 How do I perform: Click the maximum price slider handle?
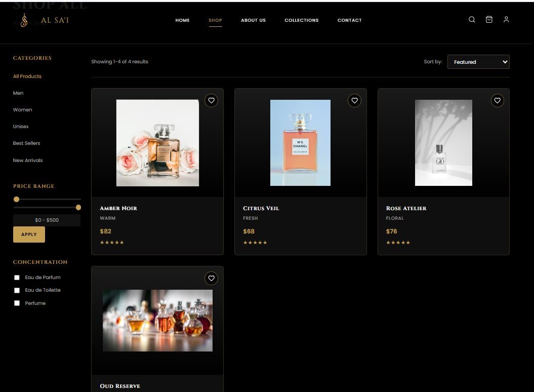78,207
